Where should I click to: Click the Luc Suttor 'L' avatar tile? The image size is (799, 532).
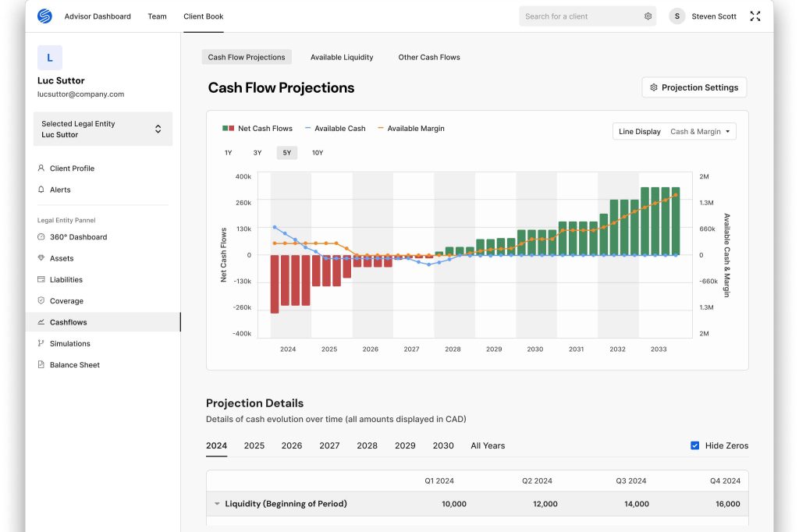pos(50,58)
